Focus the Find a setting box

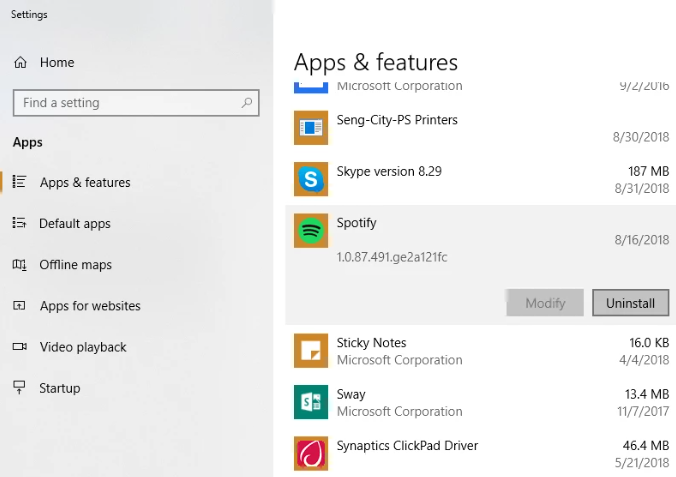click(x=136, y=103)
